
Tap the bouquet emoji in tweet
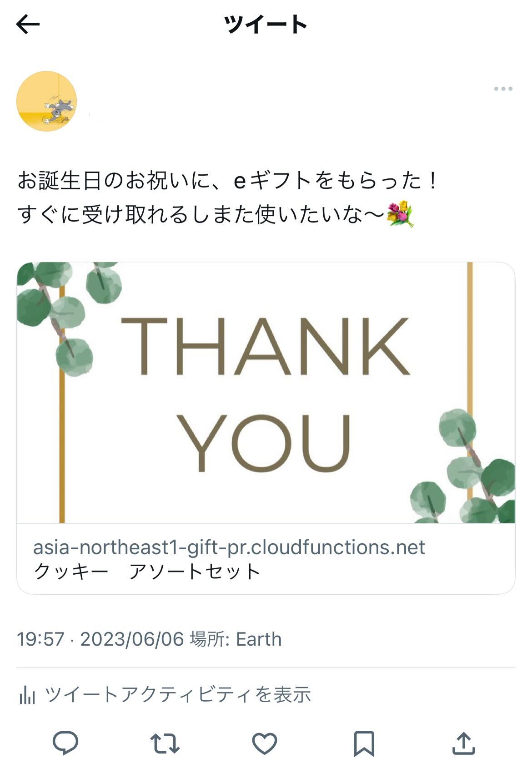tap(400, 215)
